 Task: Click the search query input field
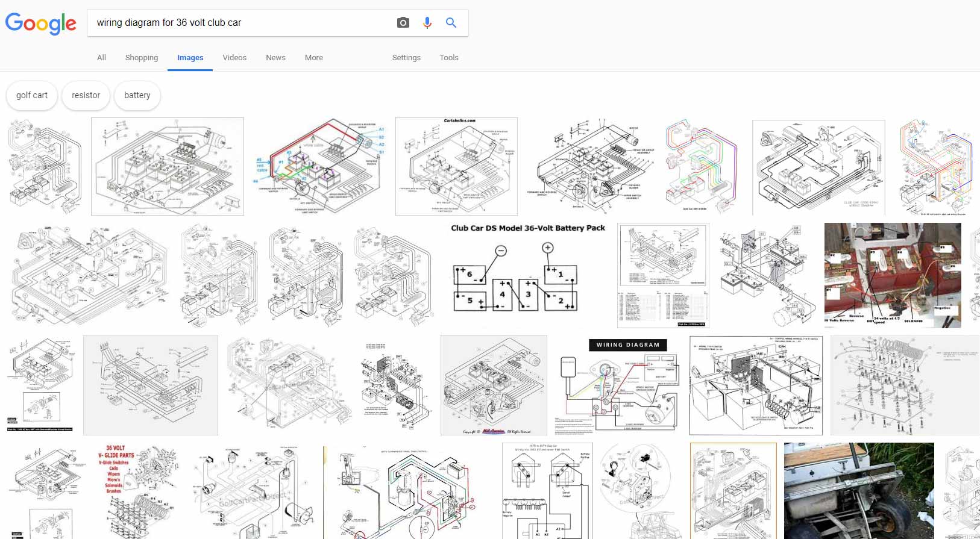pos(241,23)
